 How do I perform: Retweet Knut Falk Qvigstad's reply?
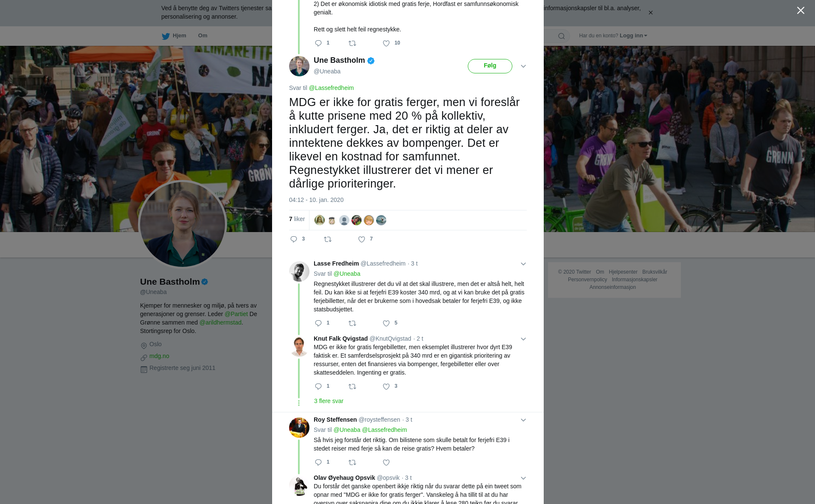pyautogui.click(x=352, y=386)
